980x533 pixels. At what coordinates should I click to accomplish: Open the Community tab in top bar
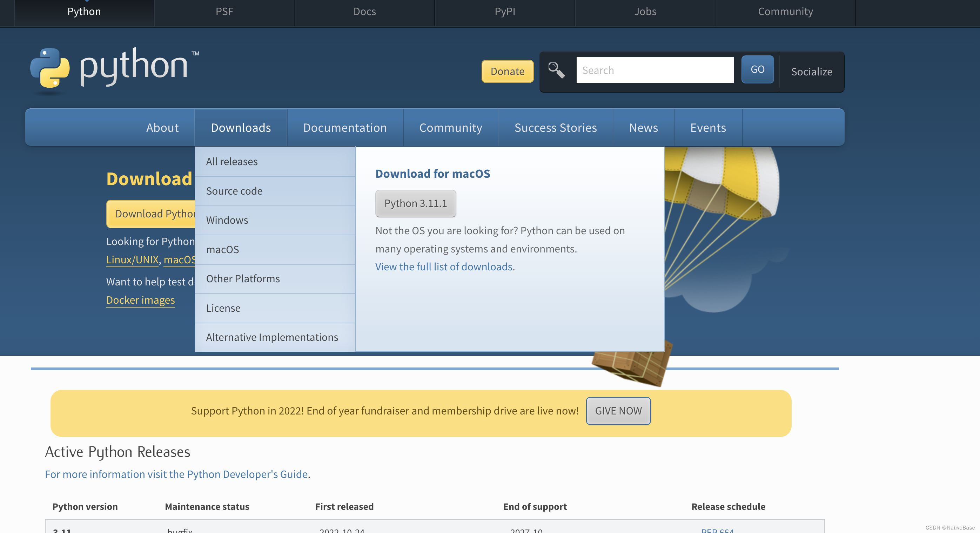coord(785,12)
